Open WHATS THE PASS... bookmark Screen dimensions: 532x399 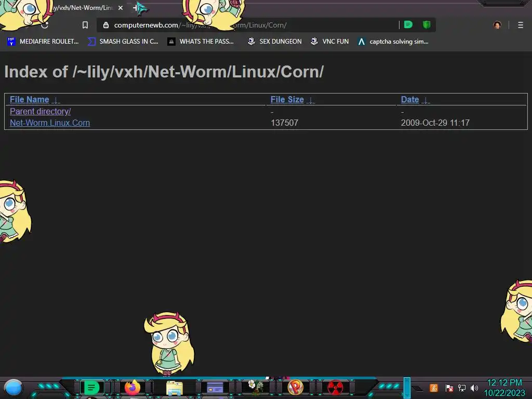click(x=201, y=42)
